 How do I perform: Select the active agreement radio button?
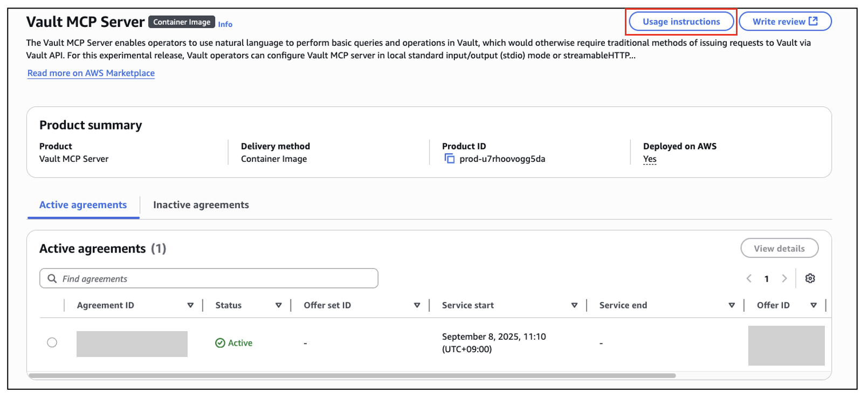pyautogui.click(x=52, y=342)
